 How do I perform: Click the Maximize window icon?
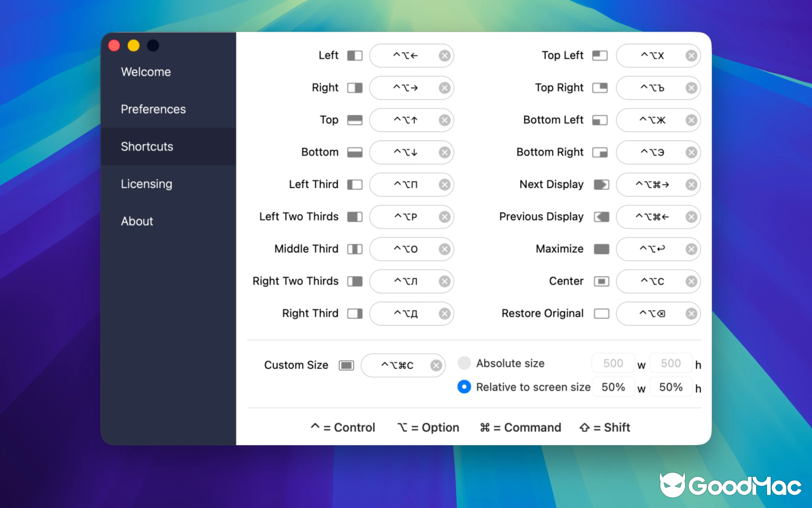click(x=599, y=249)
